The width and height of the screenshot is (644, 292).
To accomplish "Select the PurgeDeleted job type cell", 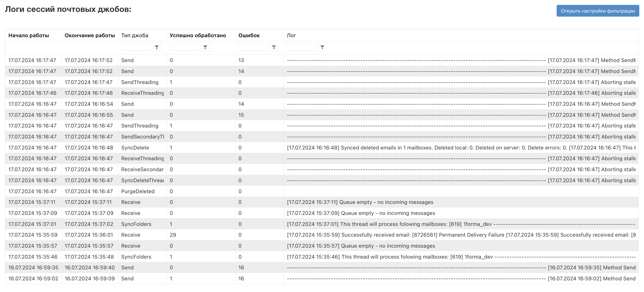I will pyautogui.click(x=138, y=191).
